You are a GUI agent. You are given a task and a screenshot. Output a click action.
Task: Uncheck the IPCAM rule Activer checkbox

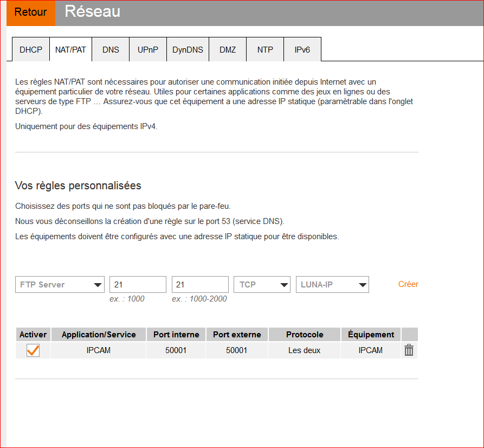coord(33,350)
